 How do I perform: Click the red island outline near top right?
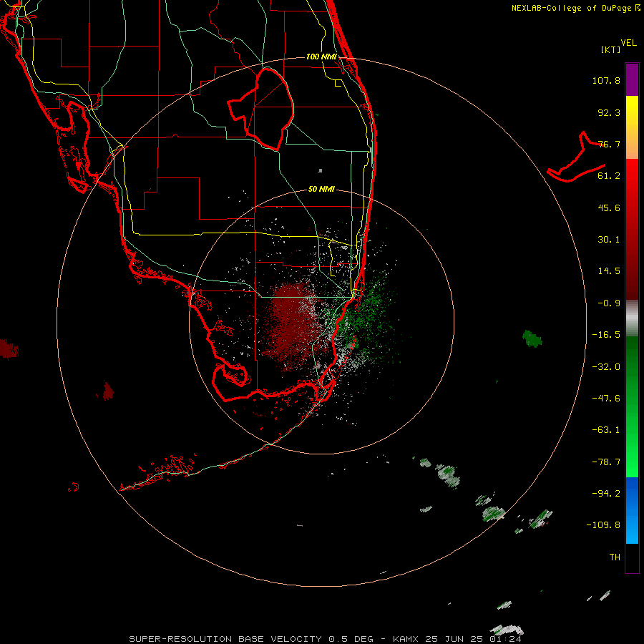[577, 157]
